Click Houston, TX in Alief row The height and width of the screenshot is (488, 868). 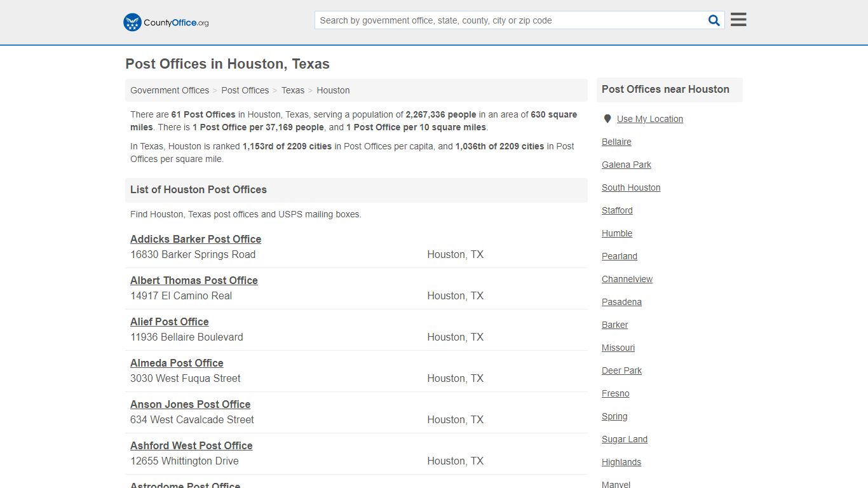click(456, 337)
